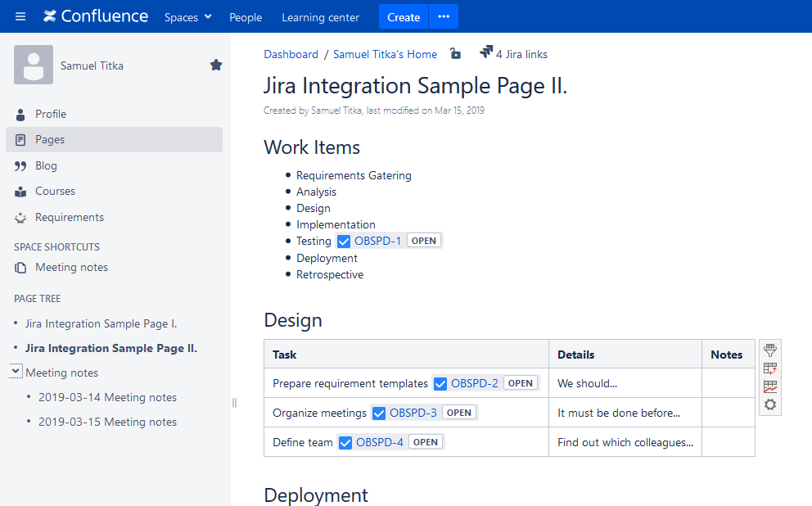
Task: Open the 4 Jira links indicator
Action: pos(513,54)
